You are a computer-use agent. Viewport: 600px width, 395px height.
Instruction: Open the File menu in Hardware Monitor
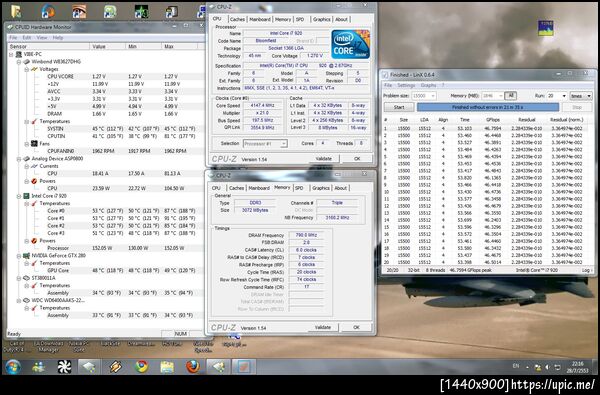click(13, 38)
